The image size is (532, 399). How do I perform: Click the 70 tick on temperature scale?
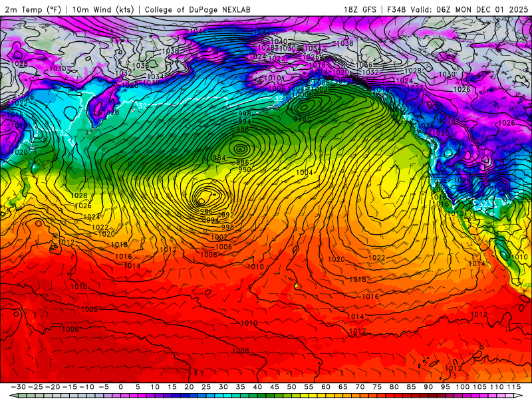tap(360, 387)
